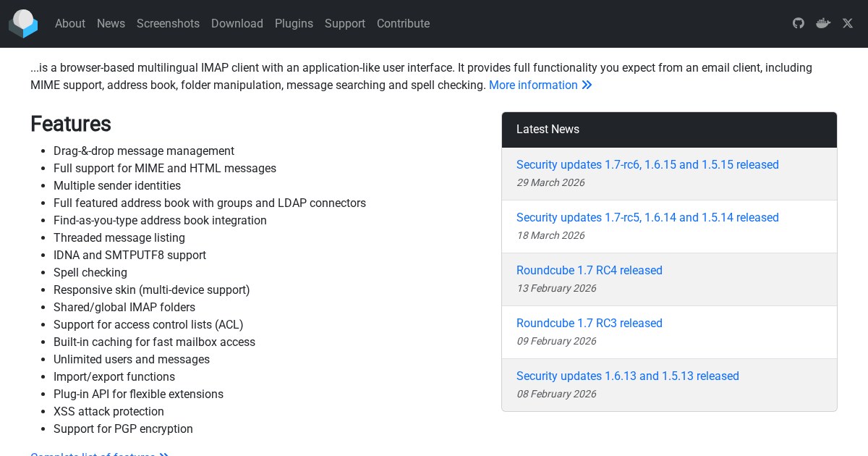Go to the News page
This screenshot has width=868, height=456.
(x=111, y=23)
